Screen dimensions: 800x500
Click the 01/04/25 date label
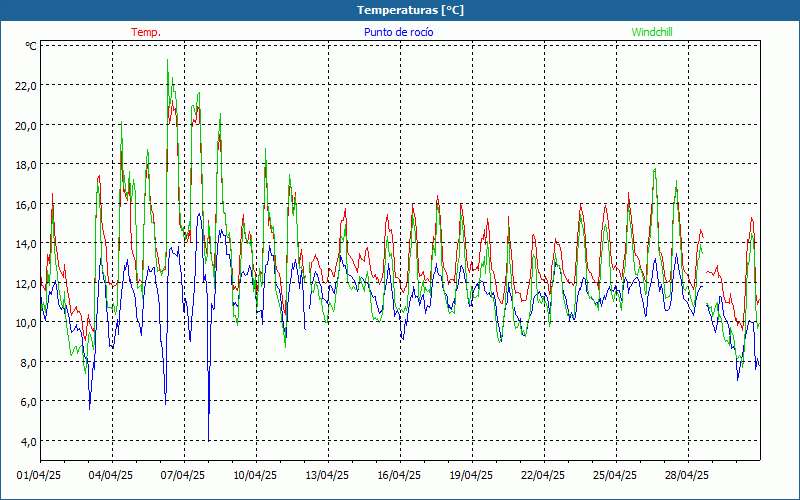39,476
